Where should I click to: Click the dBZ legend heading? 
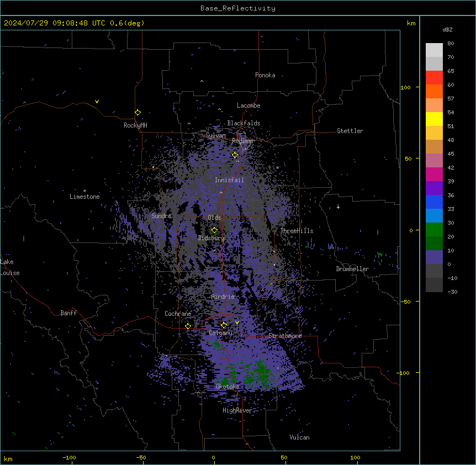click(447, 29)
